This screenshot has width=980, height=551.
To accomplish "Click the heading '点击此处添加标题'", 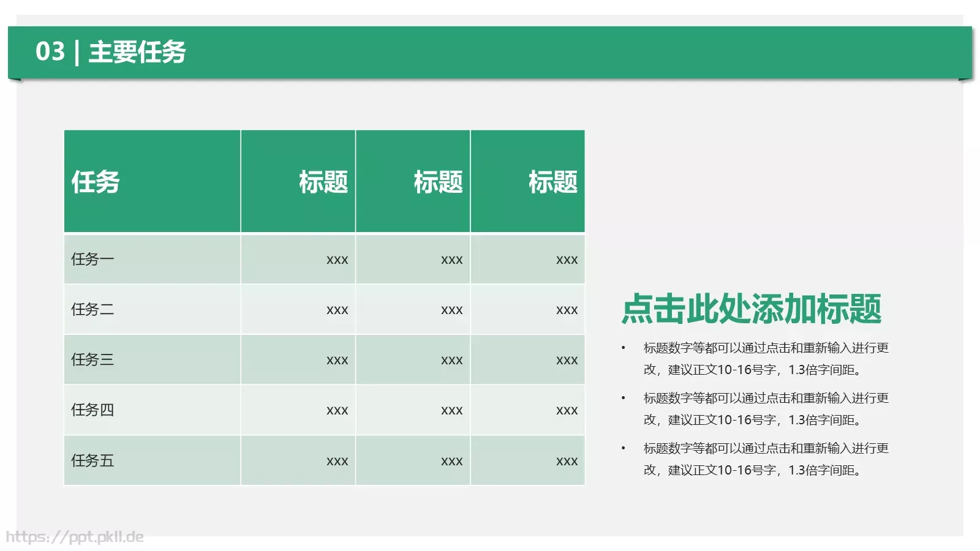I will tap(752, 309).
